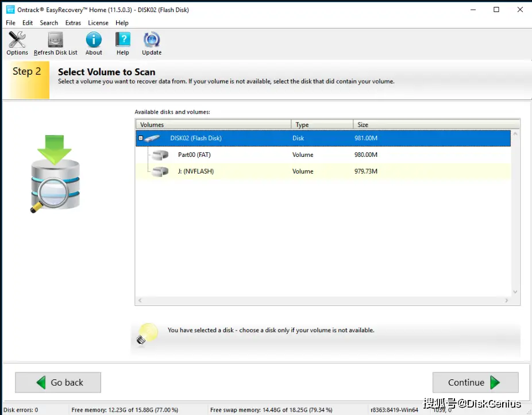Open the Edit menu
Image resolution: width=532 pixels, height=415 pixels.
28,23
